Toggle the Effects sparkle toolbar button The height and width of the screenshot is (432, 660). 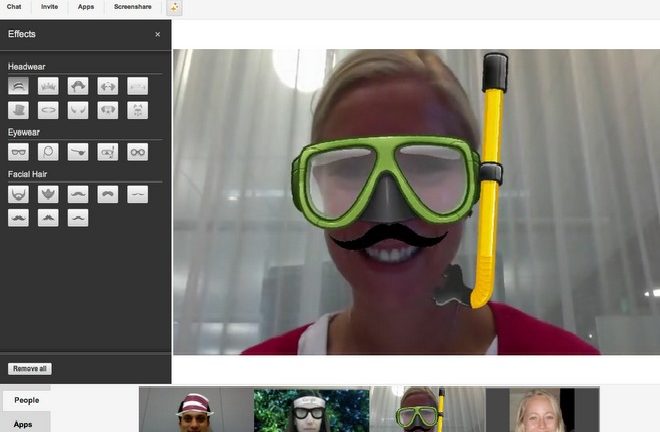(x=173, y=8)
